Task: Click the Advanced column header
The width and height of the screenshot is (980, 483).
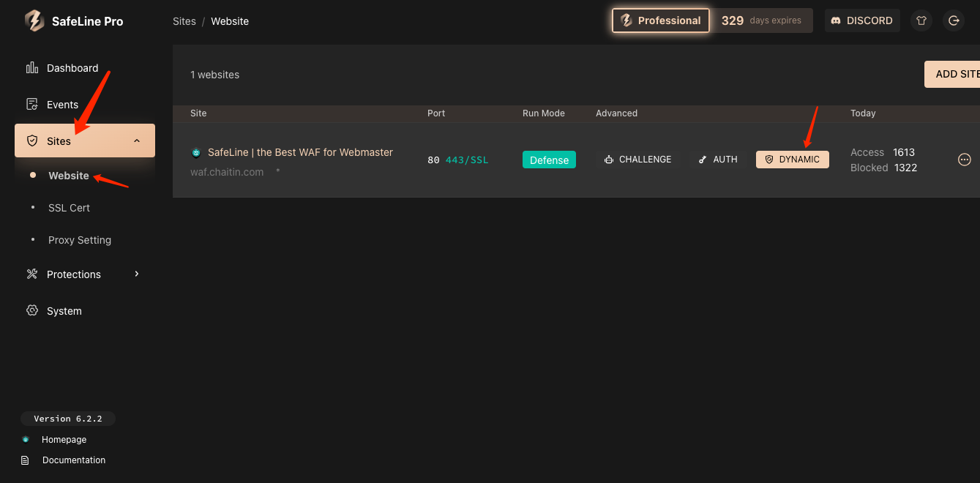Action: point(616,113)
